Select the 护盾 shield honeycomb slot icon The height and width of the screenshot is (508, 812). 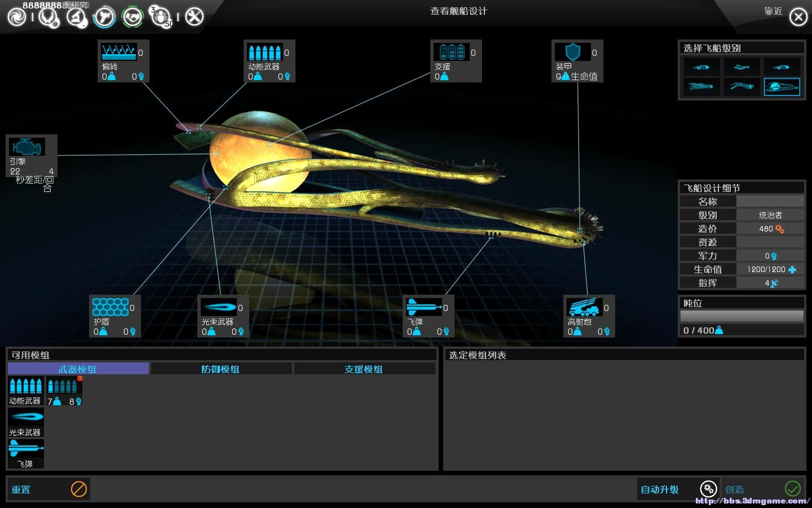110,307
